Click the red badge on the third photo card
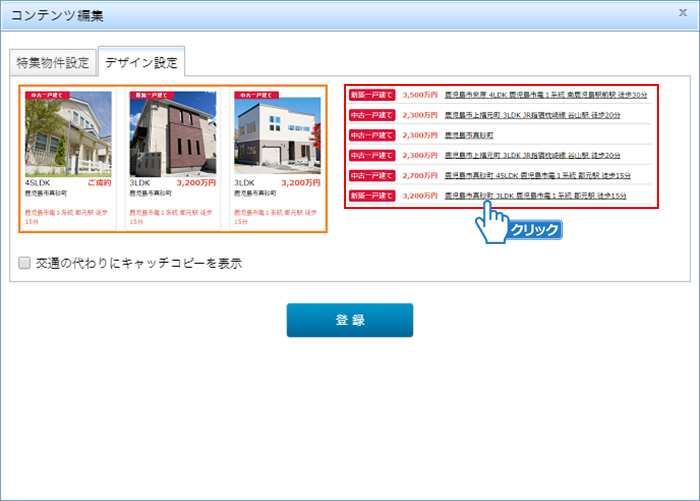 [257, 95]
